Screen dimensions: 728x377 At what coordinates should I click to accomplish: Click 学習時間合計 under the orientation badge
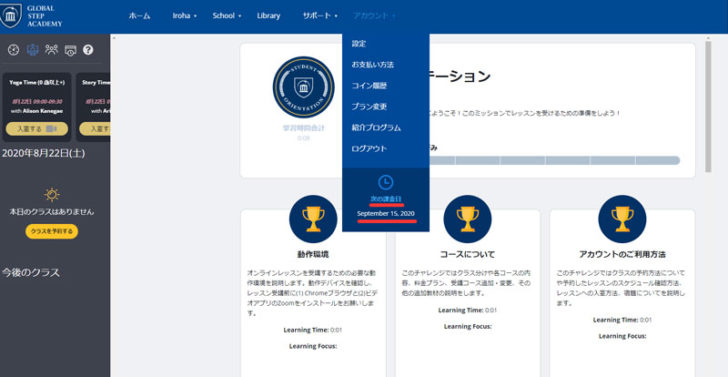pos(303,128)
